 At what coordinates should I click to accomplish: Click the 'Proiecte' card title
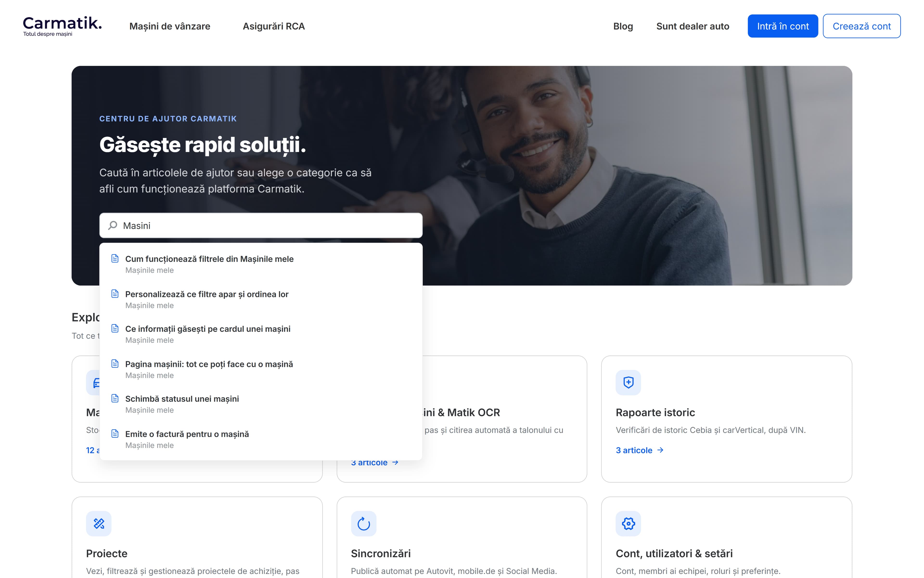[107, 553]
